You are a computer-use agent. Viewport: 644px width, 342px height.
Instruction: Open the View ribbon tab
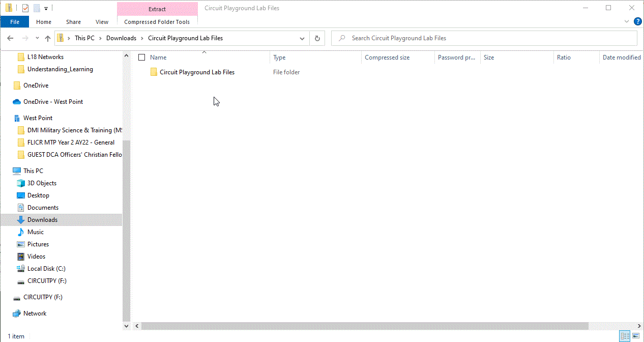[x=102, y=22]
